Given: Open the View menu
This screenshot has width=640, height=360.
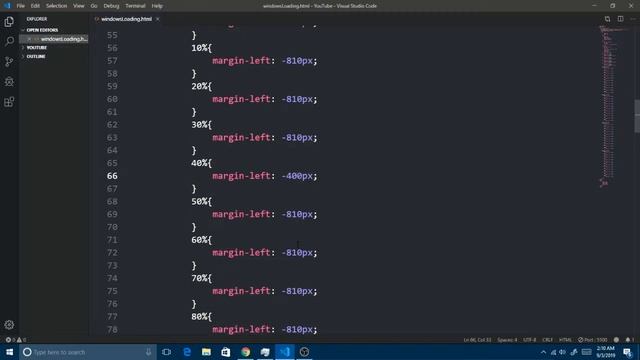Looking at the screenshot, I should (x=78, y=6).
